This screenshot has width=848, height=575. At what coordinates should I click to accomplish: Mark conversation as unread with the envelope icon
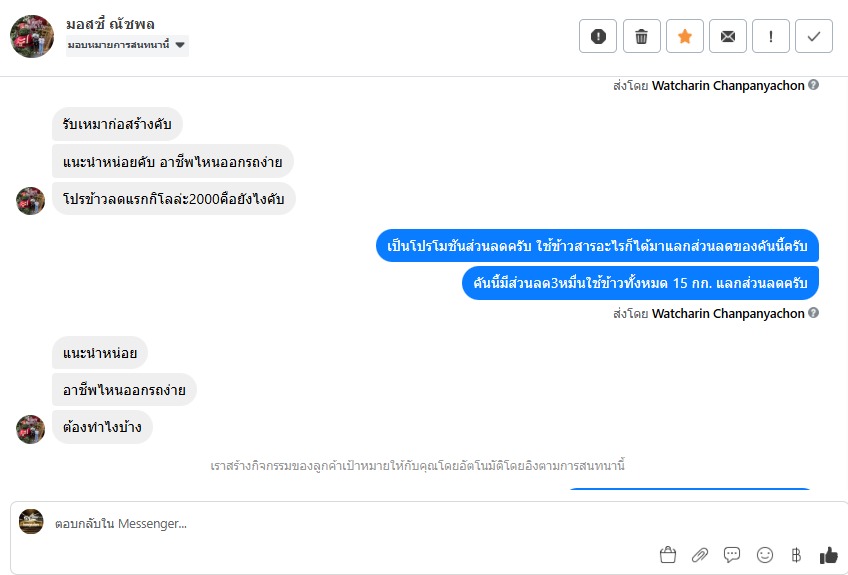tap(728, 36)
